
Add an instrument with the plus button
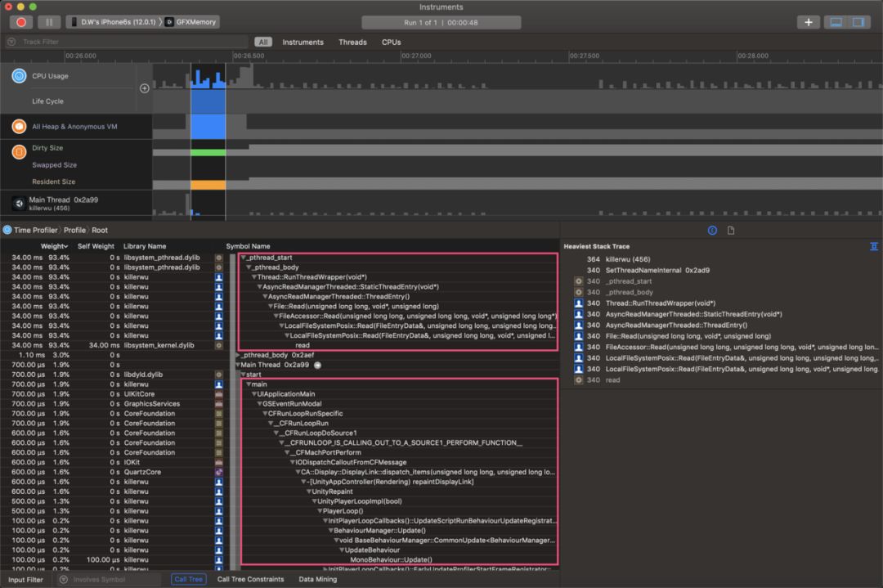click(x=808, y=22)
